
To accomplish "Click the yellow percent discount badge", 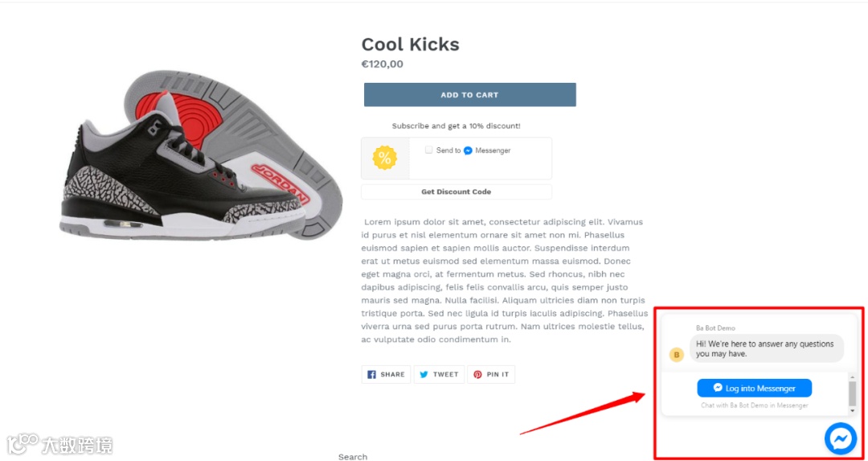I will [385, 158].
